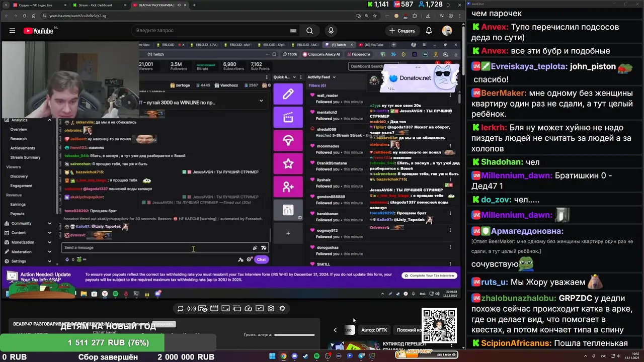The height and width of the screenshot is (362, 644).
Task: Open the Achievements sidebar item
Action: [x=23, y=148]
